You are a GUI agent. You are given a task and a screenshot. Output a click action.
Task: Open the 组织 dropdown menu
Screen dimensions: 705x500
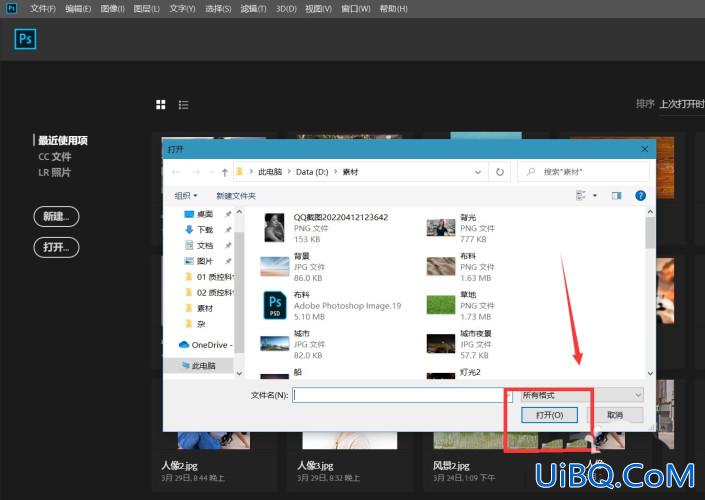(x=186, y=196)
